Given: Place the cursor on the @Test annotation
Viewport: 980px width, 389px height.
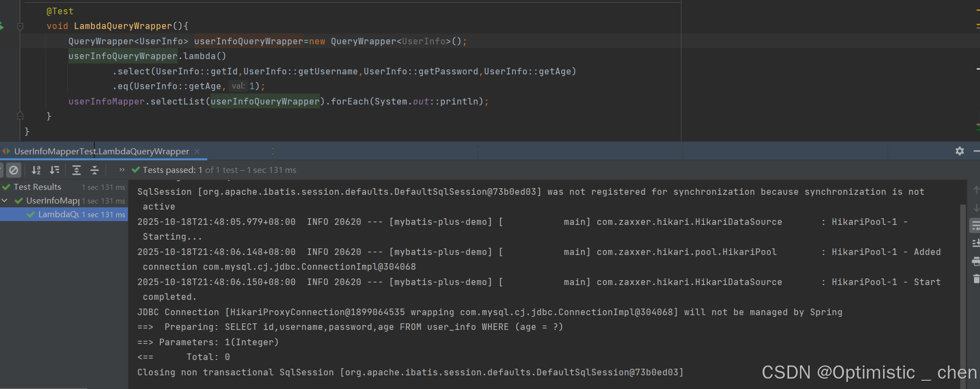Looking at the screenshot, I should click(x=60, y=11).
